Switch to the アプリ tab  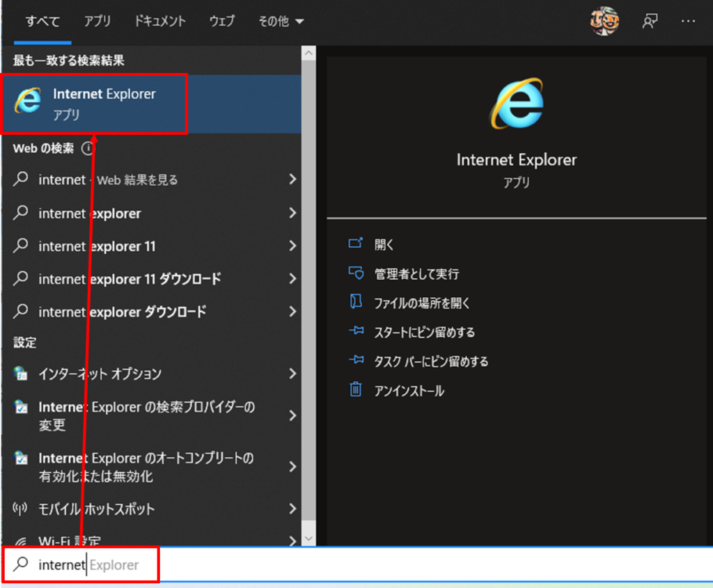click(x=97, y=21)
